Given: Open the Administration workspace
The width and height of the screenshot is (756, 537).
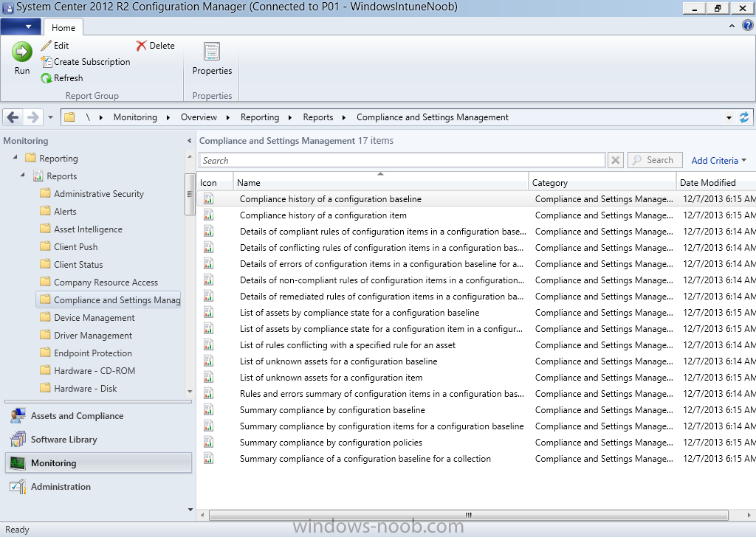Looking at the screenshot, I should (98, 486).
